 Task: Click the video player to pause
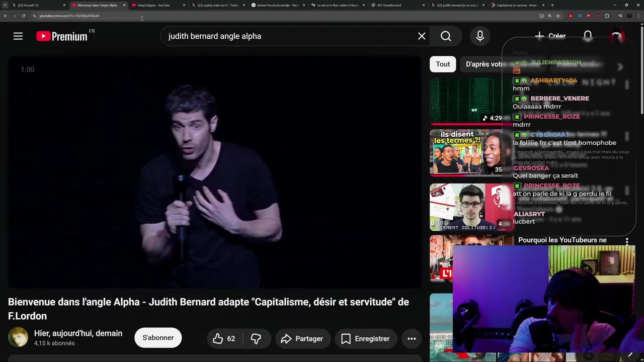click(x=215, y=172)
